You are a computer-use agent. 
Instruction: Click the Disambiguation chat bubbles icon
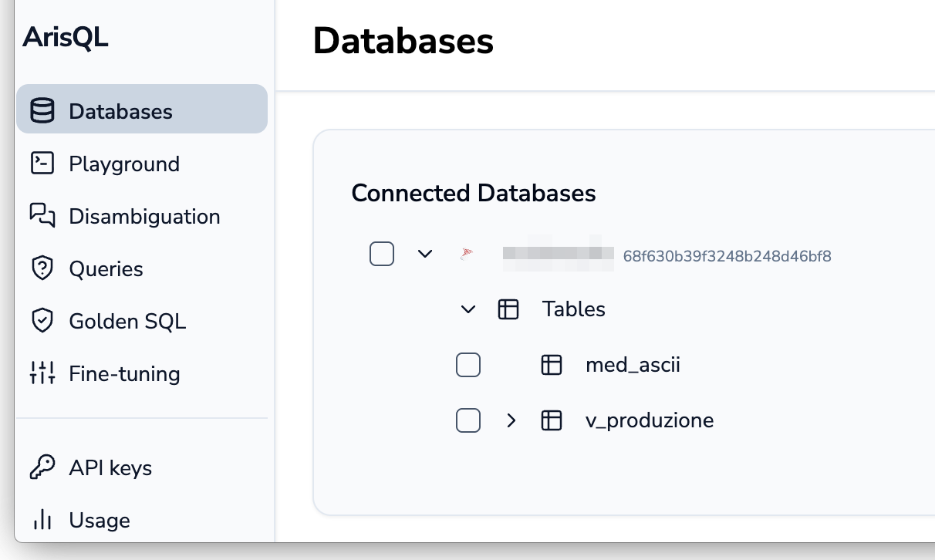[x=42, y=216]
